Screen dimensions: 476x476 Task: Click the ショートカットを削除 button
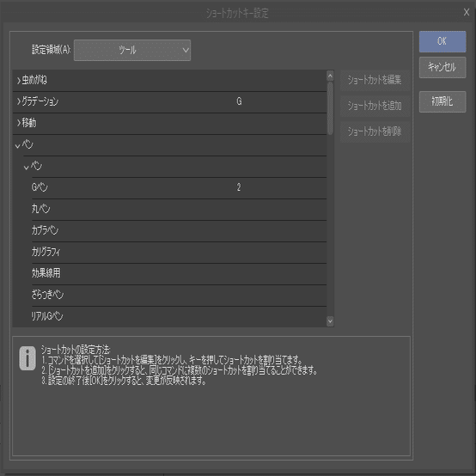click(x=375, y=131)
